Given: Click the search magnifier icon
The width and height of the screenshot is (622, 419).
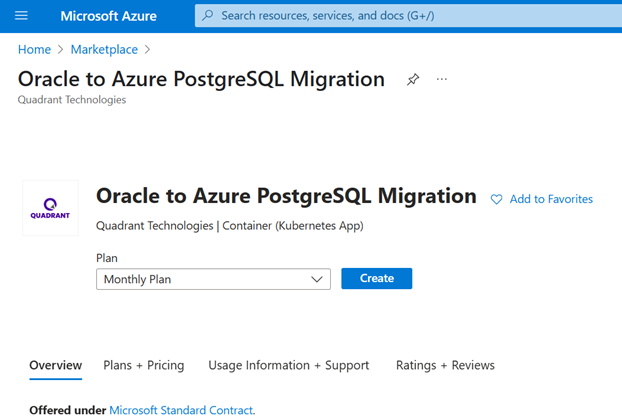Looking at the screenshot, I should pyautogui.click(x=208, y=16).
